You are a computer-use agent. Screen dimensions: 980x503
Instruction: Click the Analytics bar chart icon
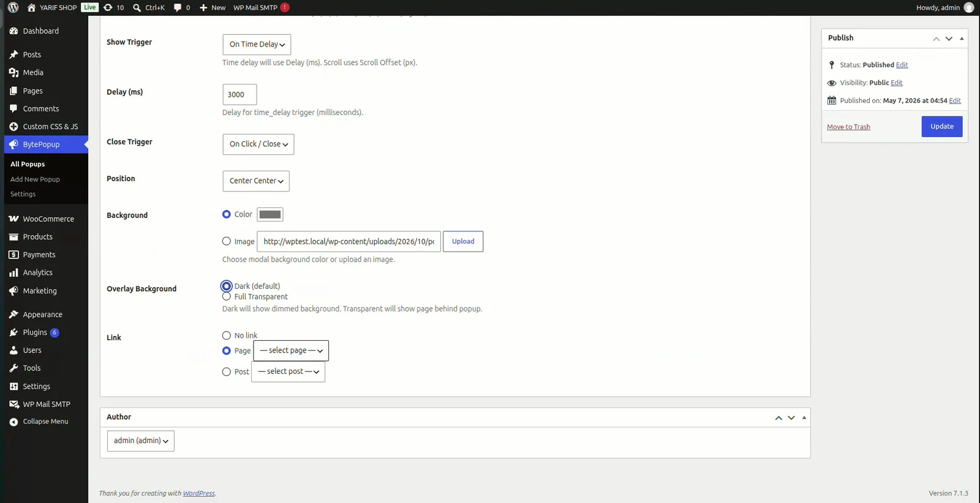[x=13, y=272]
